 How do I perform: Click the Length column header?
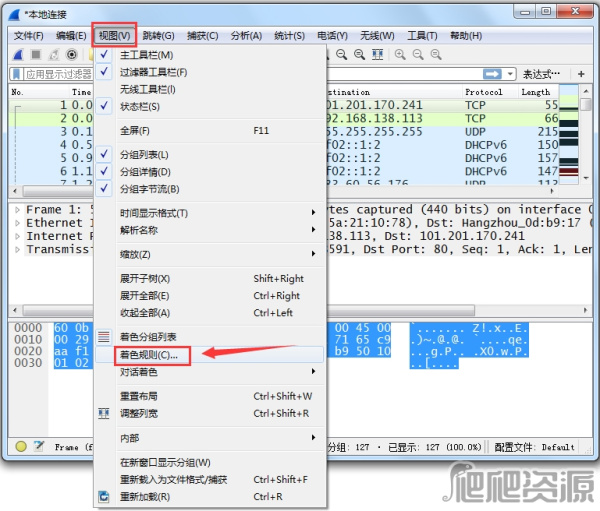click(x=538, y=92)
